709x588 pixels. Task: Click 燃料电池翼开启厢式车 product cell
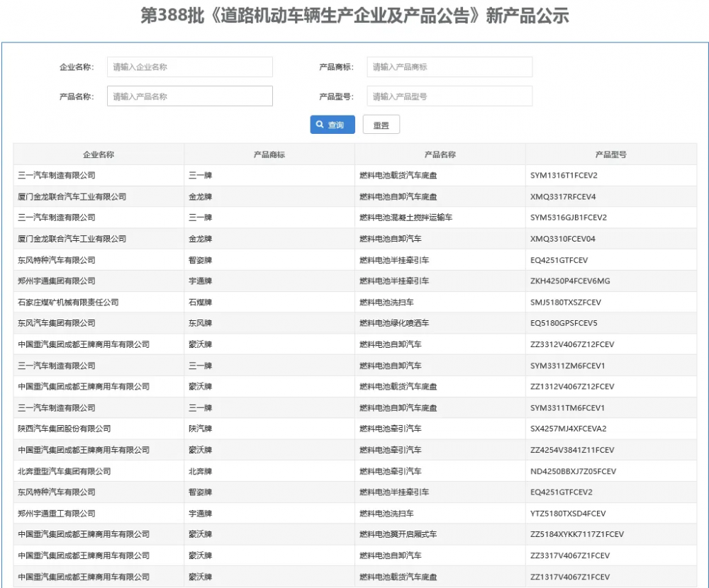(x=440, y=534)
